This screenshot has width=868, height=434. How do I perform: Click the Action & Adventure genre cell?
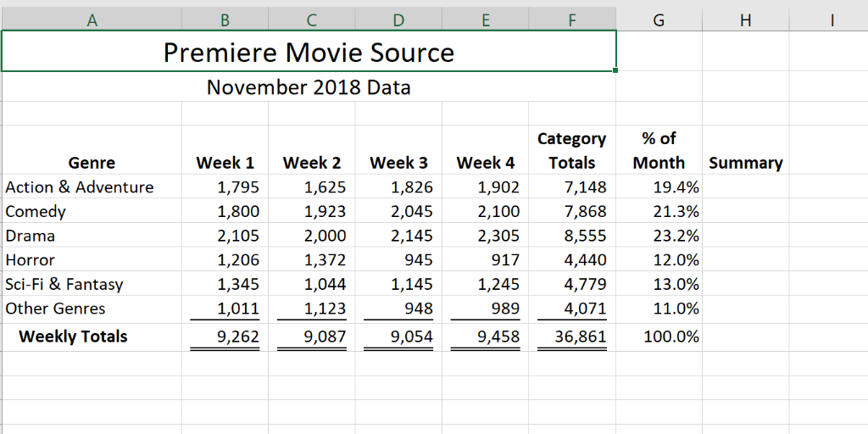92,186
